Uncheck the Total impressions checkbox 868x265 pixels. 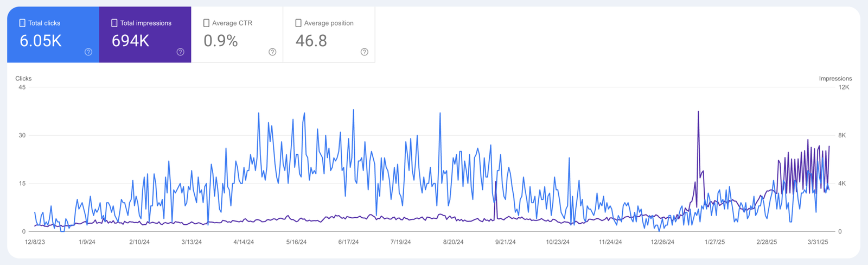(x=114, y=23)
